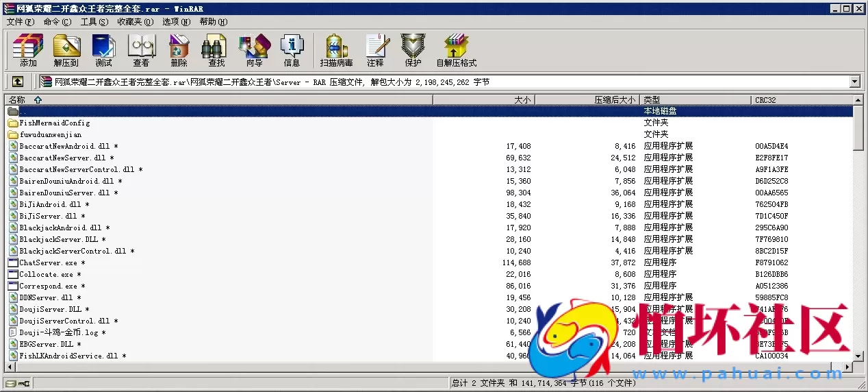Sort by 大小 (Size) column header

[483, 100]
